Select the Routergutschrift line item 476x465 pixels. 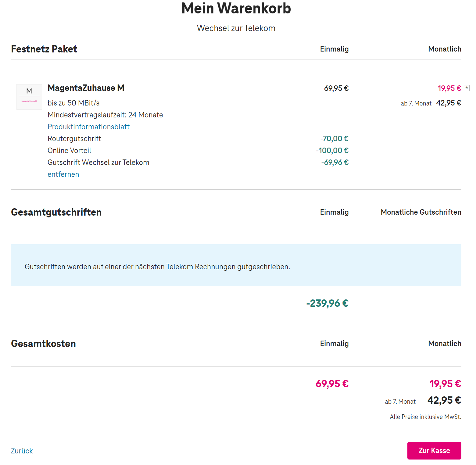tap(74, 139)
